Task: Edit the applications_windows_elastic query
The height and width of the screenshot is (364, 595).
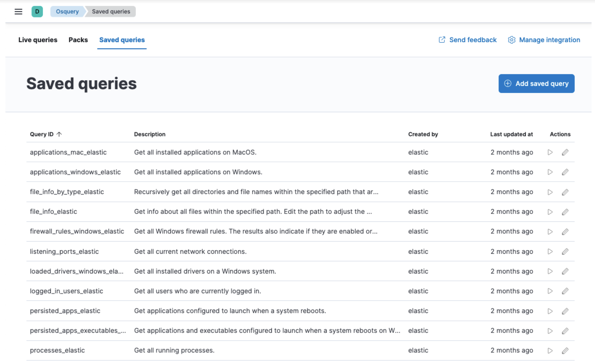Action: pos(566,172)
